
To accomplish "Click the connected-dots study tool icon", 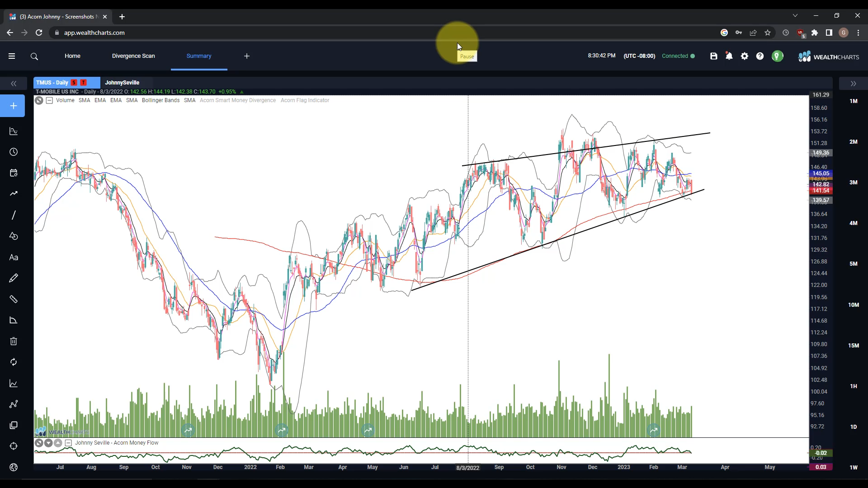I will pyautogui.click(x=14, y=404).
